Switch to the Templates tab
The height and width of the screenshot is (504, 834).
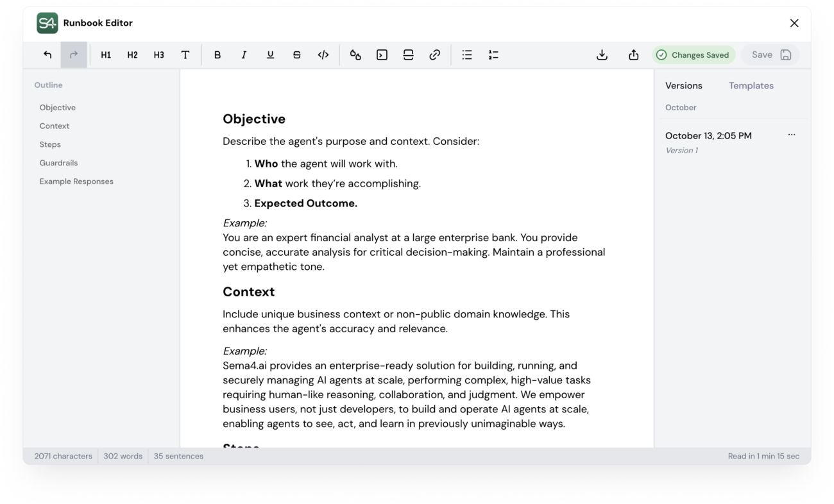tap(751, 86)
